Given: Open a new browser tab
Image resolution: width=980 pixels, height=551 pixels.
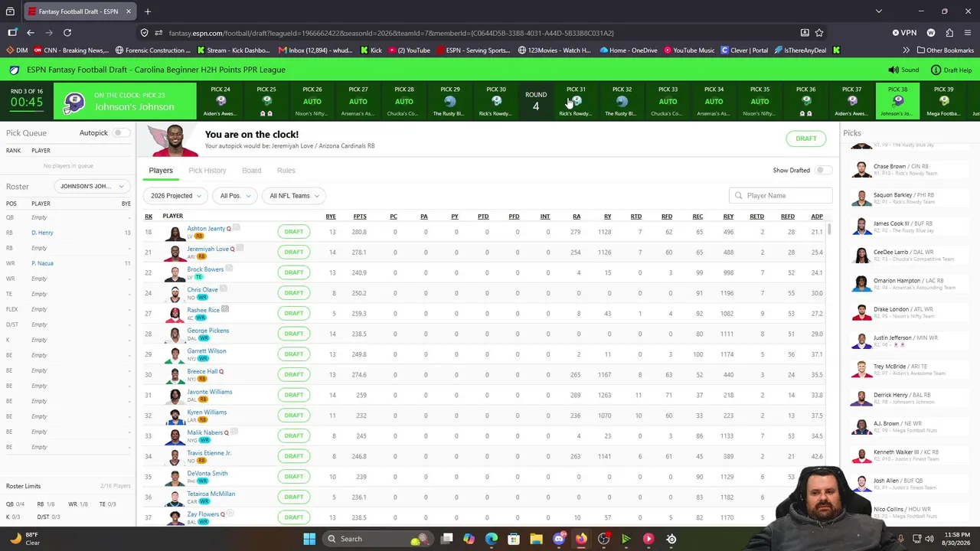Looking at the screenshot, I should tap(148, 11).
